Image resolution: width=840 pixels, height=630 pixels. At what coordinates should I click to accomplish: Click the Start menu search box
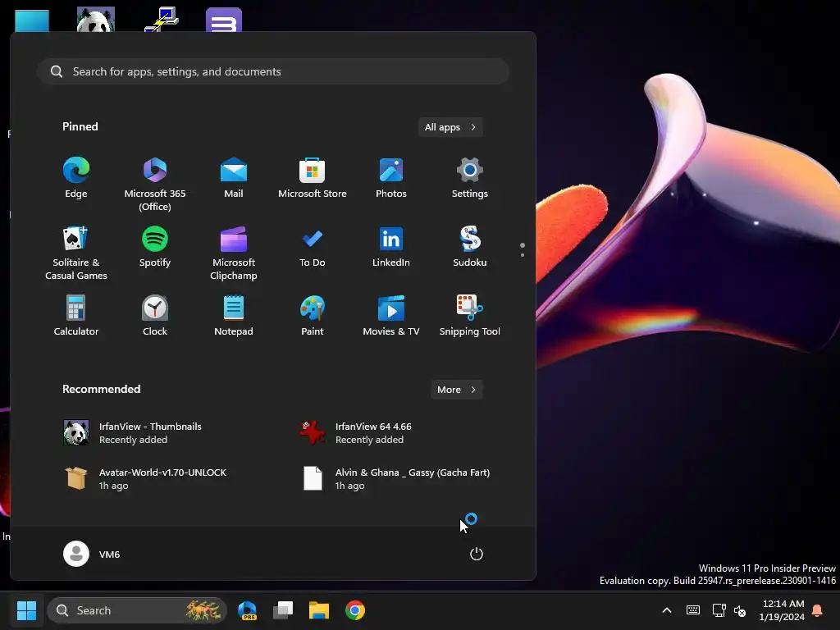pyautogui.click(x=273, y=71)
